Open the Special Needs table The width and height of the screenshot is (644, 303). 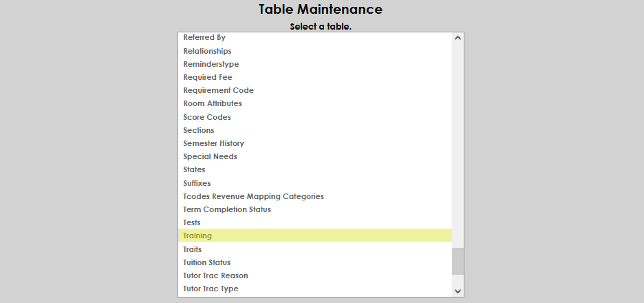click(210, 156)
